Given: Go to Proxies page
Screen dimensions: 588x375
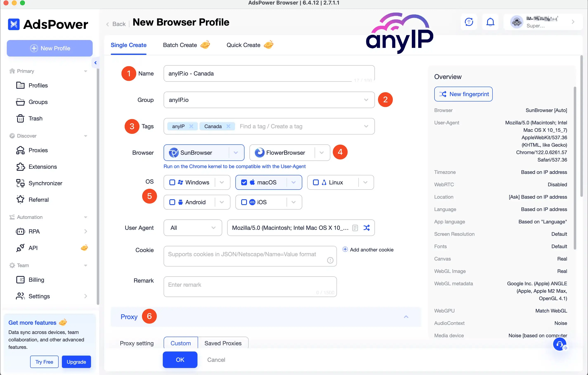Looking at the screenshot, I should (32, 150).
